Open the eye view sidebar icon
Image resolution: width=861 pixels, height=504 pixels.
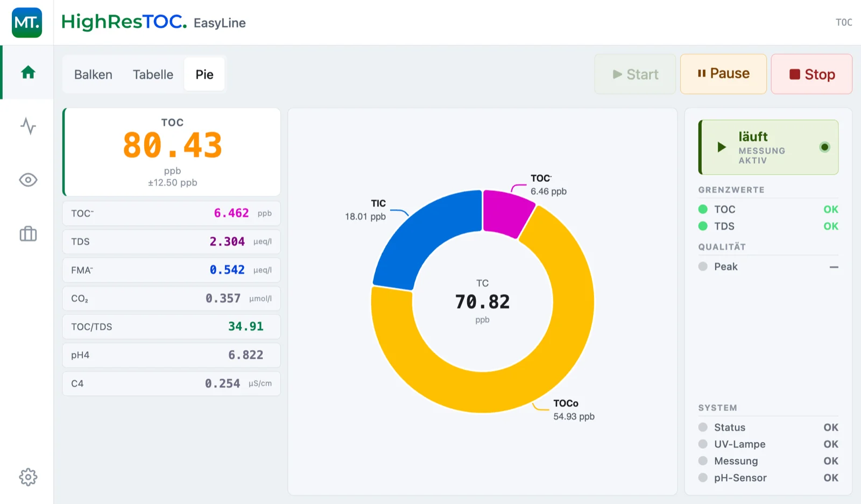coord(28,180)
